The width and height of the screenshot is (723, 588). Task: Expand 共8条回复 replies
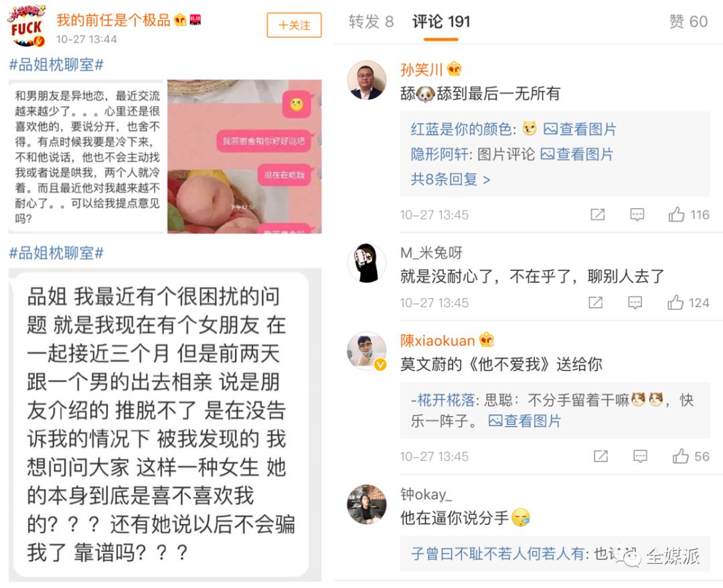click(450, 179)
